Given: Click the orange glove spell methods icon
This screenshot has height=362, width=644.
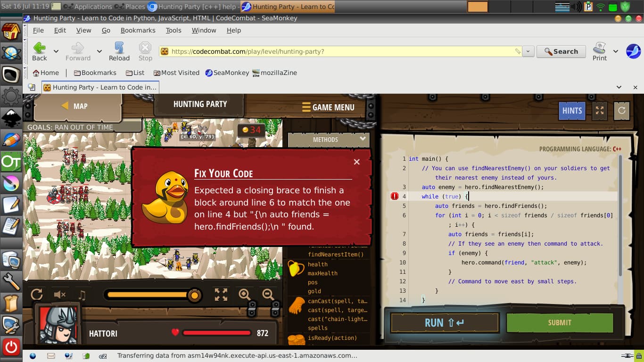Looking at the screenshot, I should tap(296, 305).
